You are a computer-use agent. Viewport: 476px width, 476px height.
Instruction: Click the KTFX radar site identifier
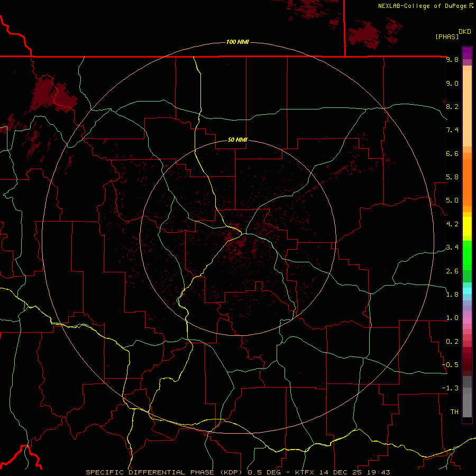305,472
